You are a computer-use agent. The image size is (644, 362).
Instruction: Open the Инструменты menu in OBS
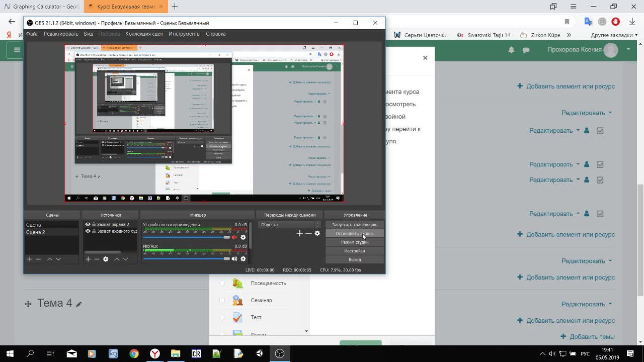[x=184, y=34]
